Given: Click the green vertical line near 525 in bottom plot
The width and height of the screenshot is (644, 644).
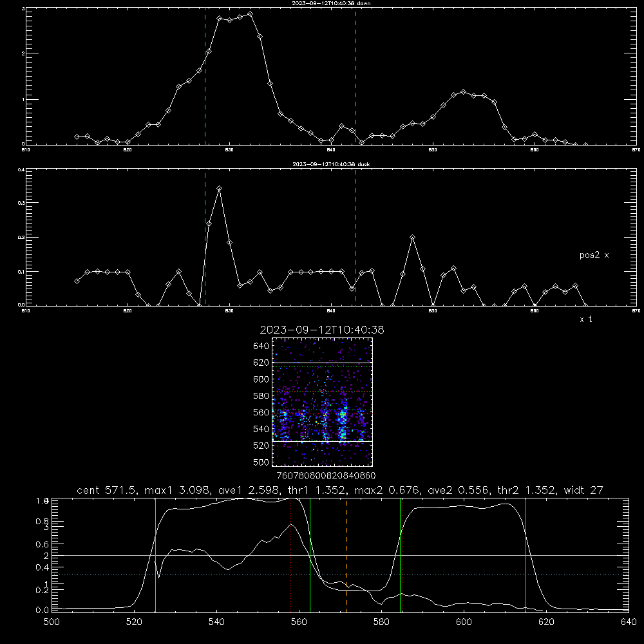Looking at the screenshot, I should tap(156, 555).
